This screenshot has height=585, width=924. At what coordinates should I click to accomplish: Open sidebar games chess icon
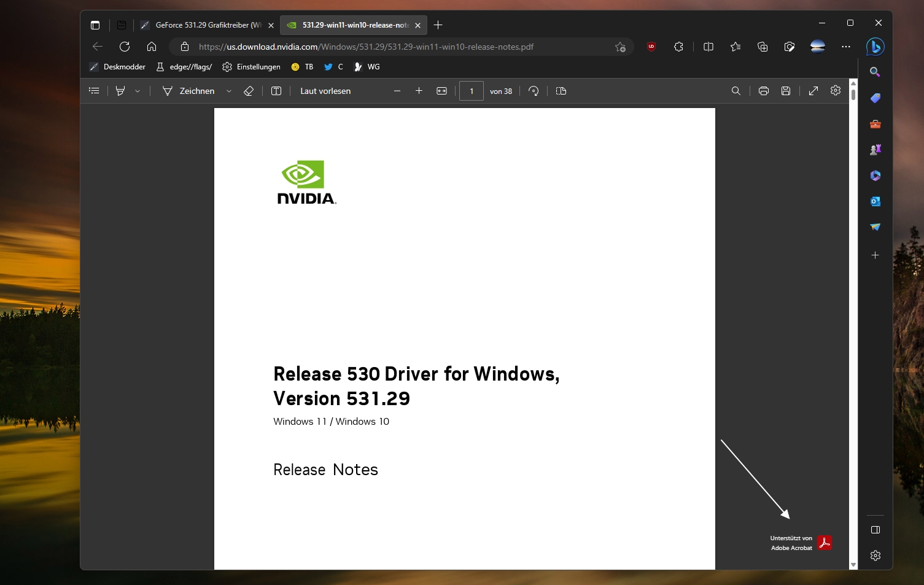(x=875, y=150)
